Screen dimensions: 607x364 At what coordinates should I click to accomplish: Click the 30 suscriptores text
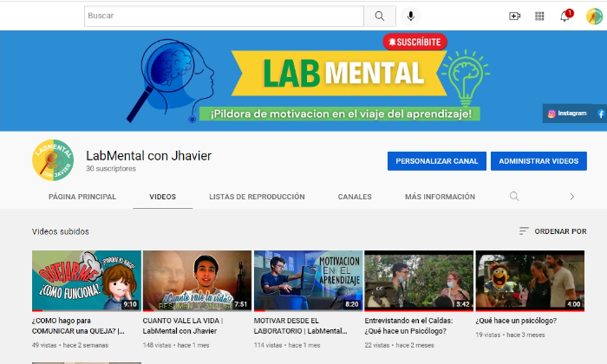[111, 169]
